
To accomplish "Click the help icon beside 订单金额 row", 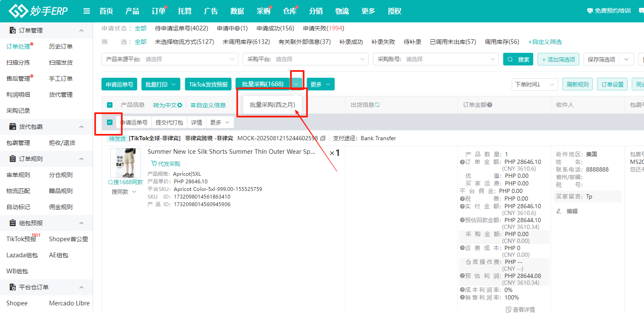I will [x=462, y=162].
